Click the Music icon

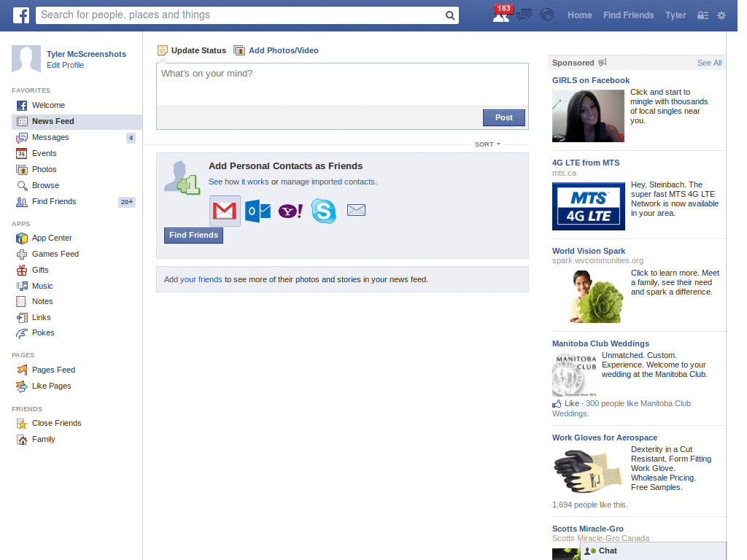pos(22,286)
